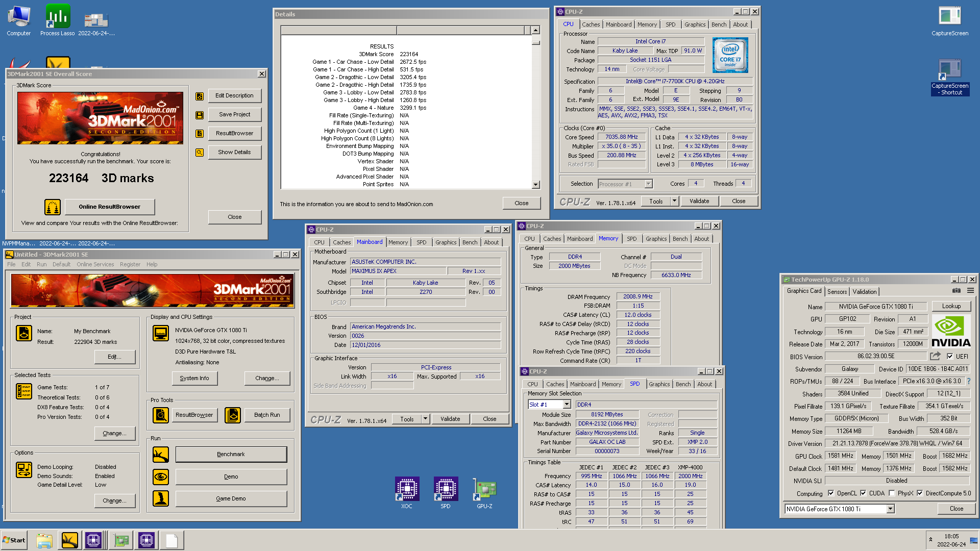Click the 3DMark2001 taskbar icon
Image resolution: width=980 pixels, height=551 pixels.
[x=69, y=540]
